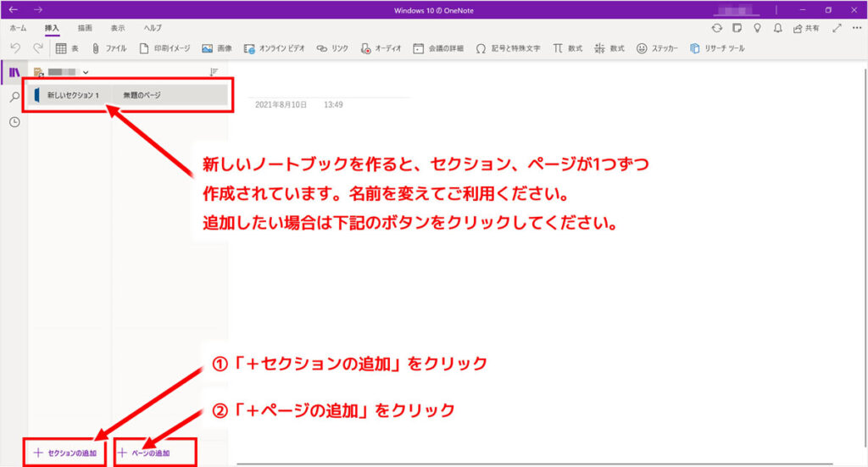Click the lightbulb Tell Me icon
This screenshot has width=868, height=467.
pyautogui.click(x=757, y=28)
